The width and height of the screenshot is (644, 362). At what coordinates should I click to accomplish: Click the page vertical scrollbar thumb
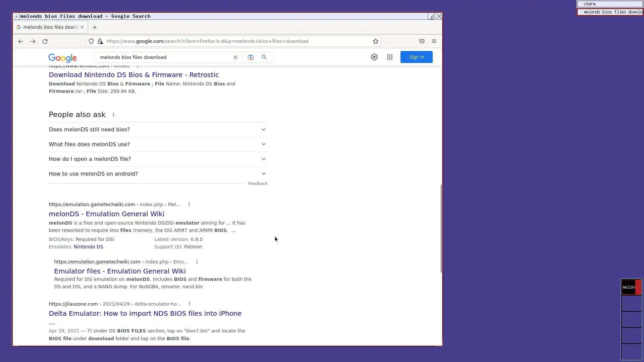pos(441,228)
